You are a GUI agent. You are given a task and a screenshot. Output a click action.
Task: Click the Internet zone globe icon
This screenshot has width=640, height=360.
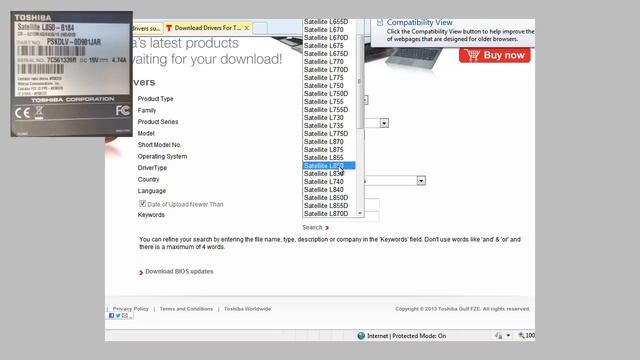point(361,336)
